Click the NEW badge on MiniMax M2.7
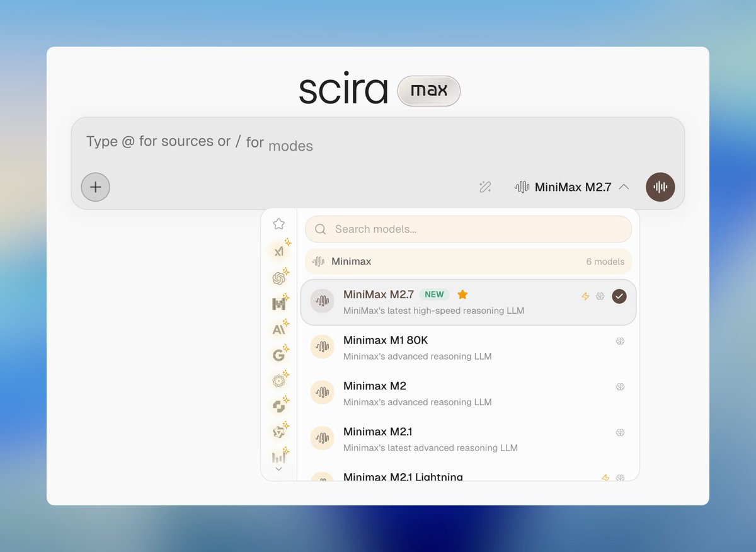 (x=434, y=294)
